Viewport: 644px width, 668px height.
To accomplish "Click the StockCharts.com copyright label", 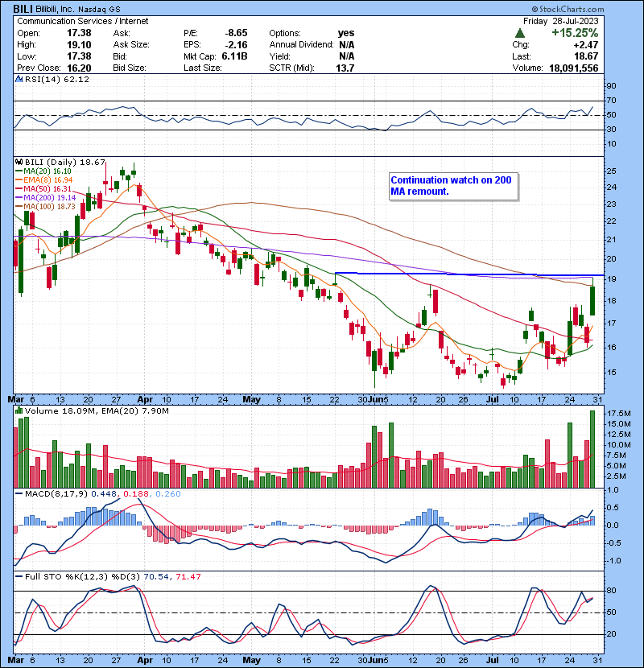I will (568, 9).
